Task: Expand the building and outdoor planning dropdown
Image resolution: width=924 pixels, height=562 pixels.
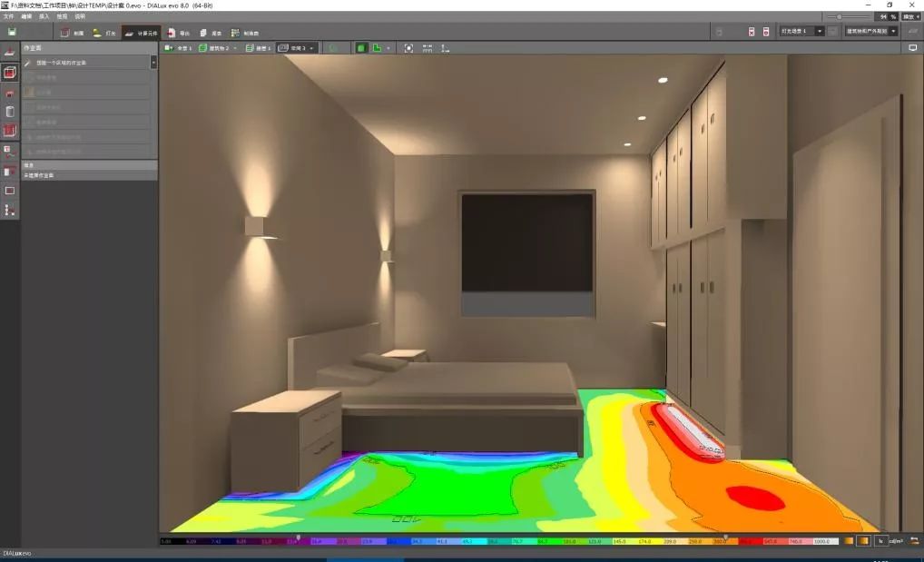Action: coord(893,31)
